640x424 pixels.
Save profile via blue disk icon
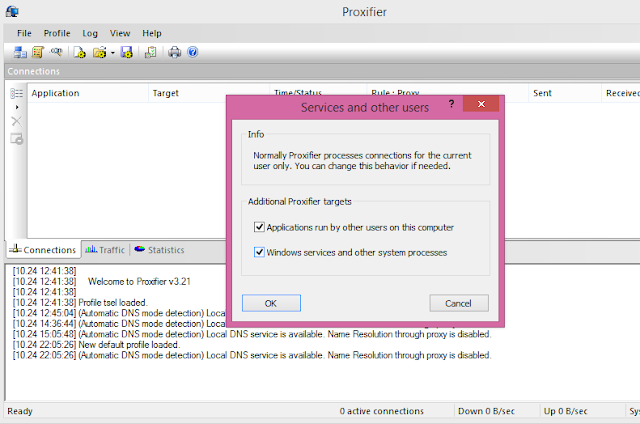point(127,52)
